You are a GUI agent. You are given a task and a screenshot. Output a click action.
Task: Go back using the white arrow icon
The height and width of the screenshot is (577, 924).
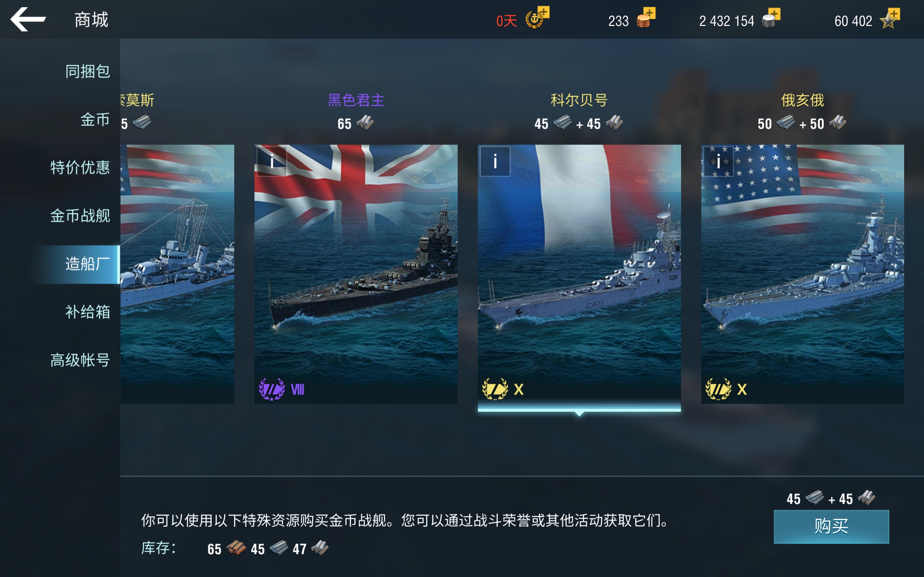pos(28,19)
